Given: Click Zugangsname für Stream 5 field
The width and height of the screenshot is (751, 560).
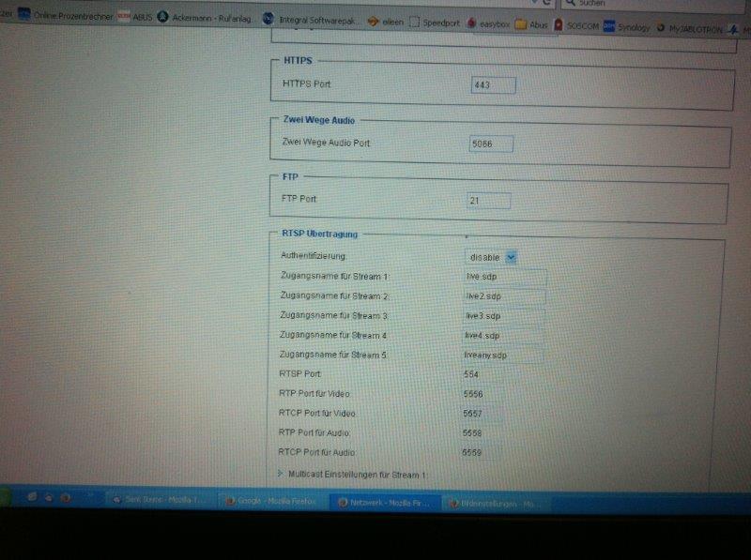Looking at the screenshot, I should (502, 356).
